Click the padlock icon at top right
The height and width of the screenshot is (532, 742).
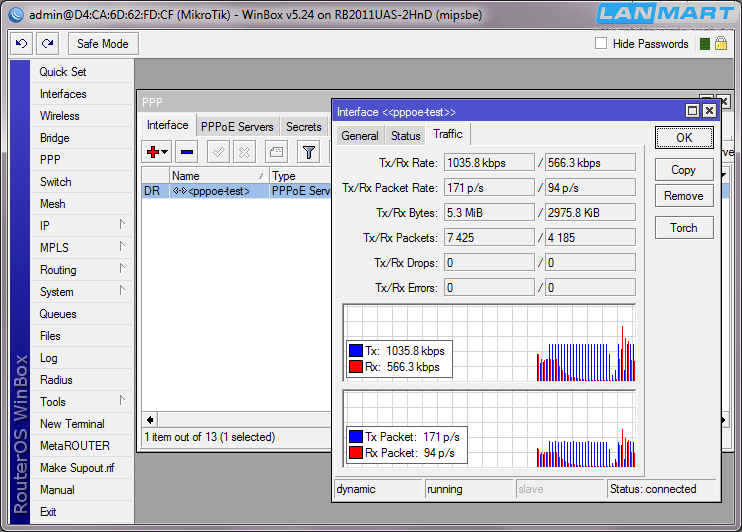point(721,44)
